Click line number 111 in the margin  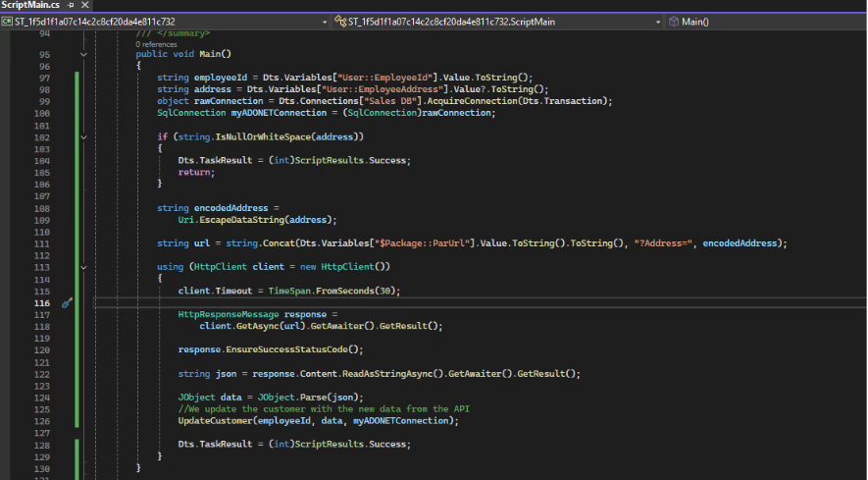pos(42,243)
